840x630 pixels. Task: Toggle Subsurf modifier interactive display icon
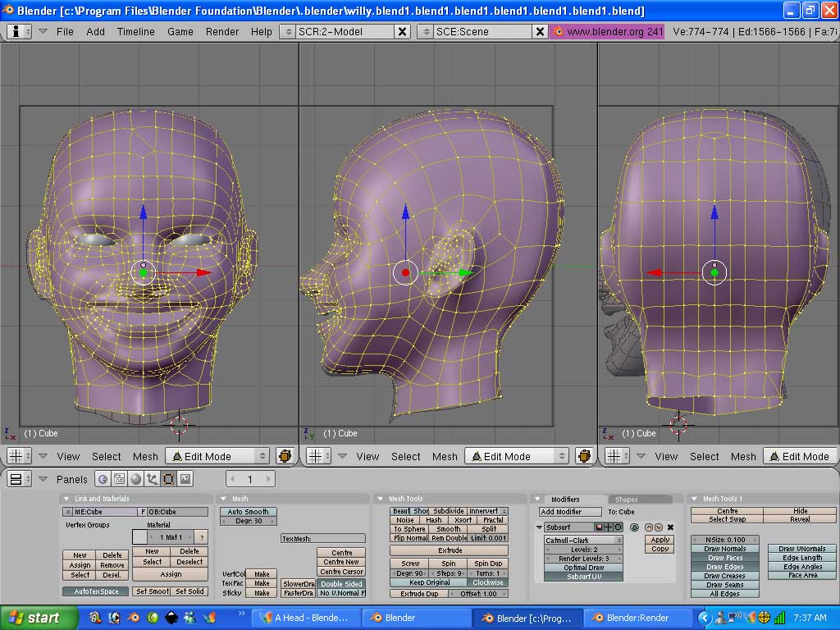(609, 527)
